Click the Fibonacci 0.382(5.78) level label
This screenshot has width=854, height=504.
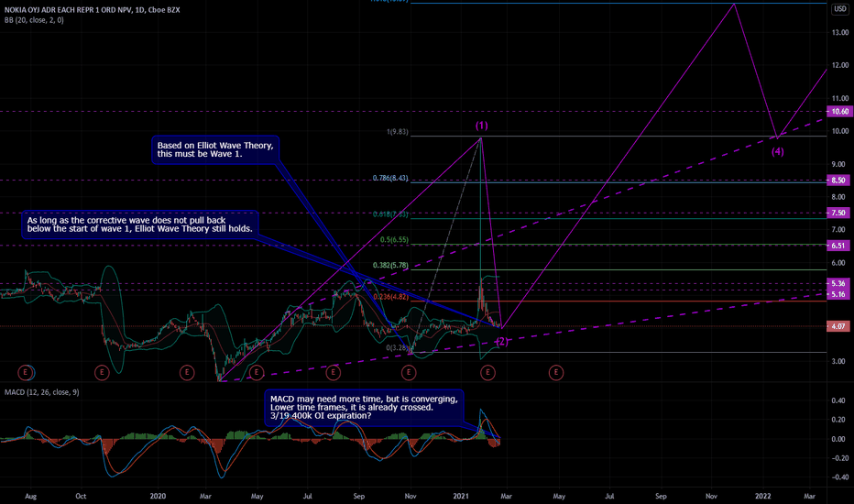pos(390,266)
